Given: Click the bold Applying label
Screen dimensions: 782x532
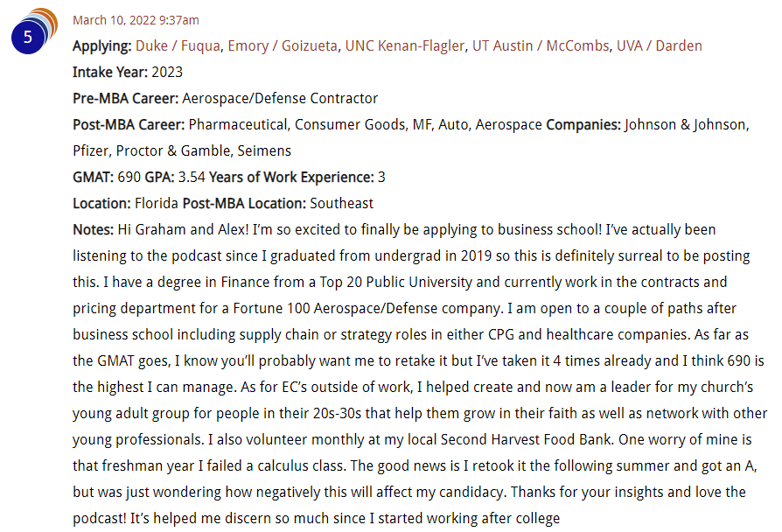Looking at the screenshot, I should 102,46.
